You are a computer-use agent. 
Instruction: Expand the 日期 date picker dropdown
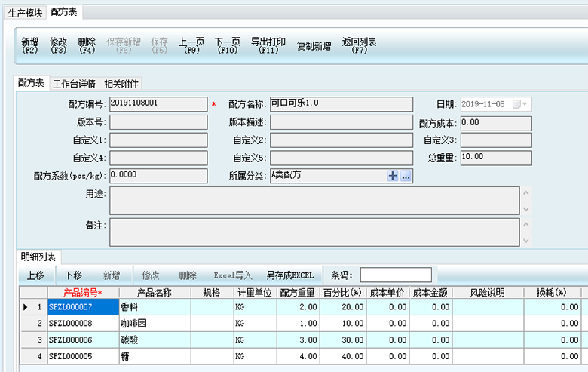[525, 104]
